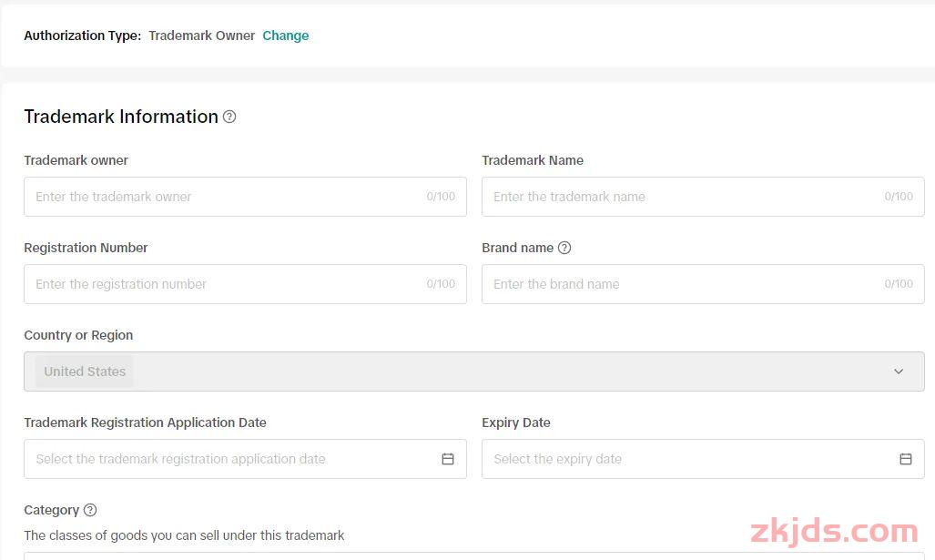Click the Expiry Date label

(x=516, y=423)
